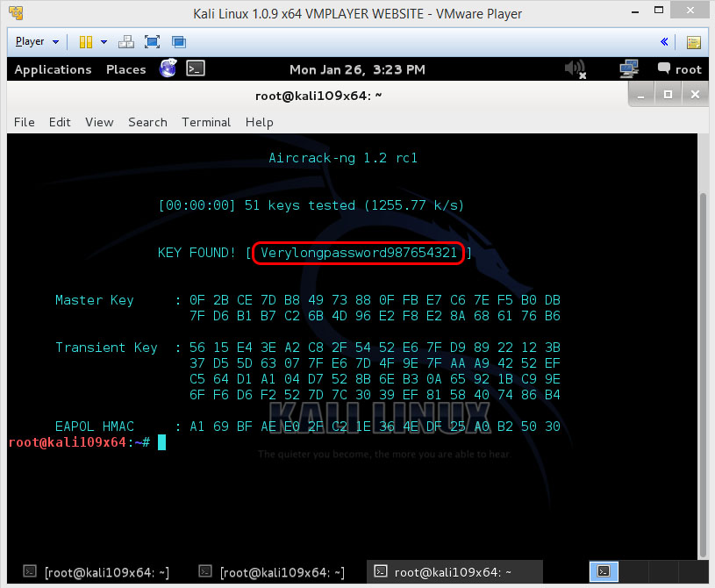This screenshot has height=588, width=715.
Task: Collapse the VMware toolbar with double chevron
Action: [x=664, y=42]
